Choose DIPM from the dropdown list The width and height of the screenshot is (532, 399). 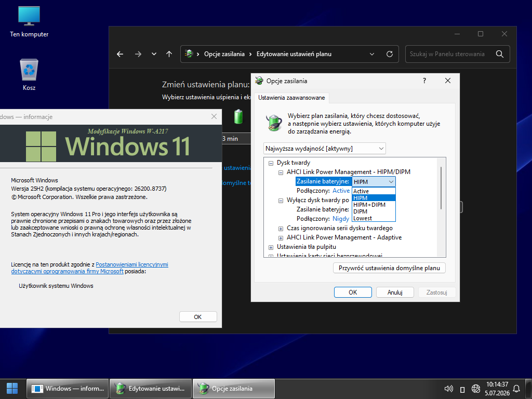374,212
